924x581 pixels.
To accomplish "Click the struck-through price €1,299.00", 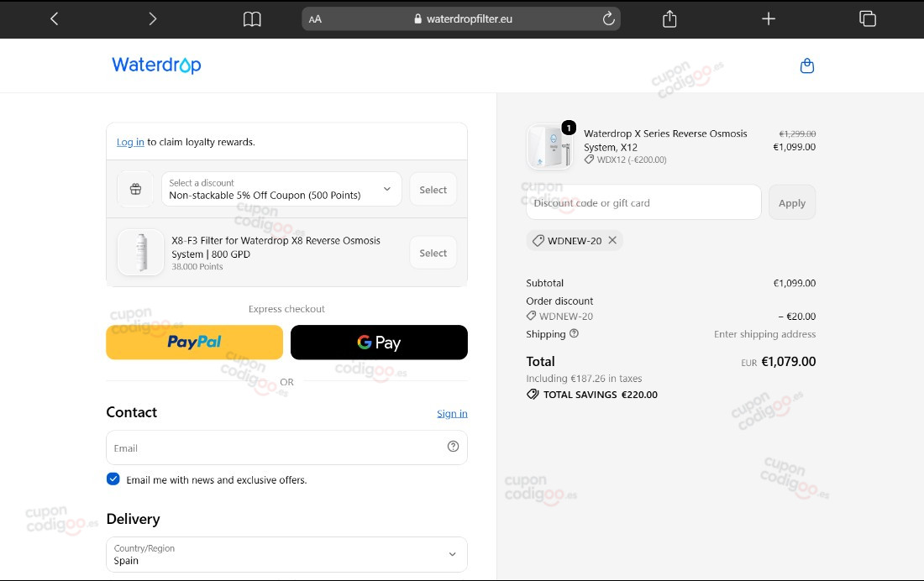I will click(797, 133).
